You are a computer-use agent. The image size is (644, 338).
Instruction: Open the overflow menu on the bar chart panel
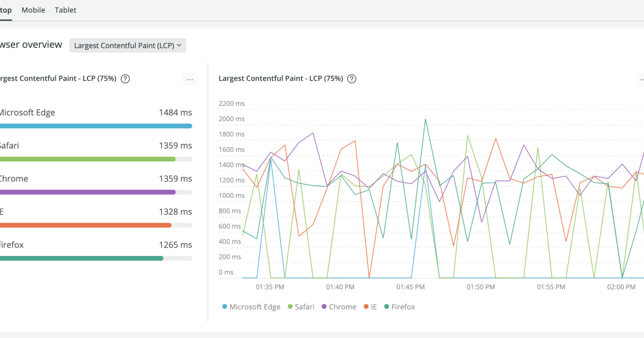[189, 79]
